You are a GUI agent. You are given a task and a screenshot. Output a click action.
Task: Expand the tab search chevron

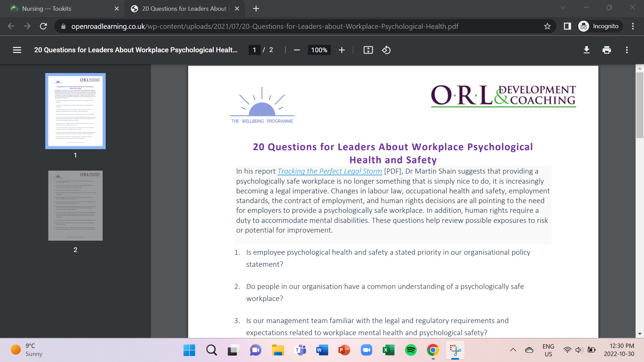(x=563, y=7)
